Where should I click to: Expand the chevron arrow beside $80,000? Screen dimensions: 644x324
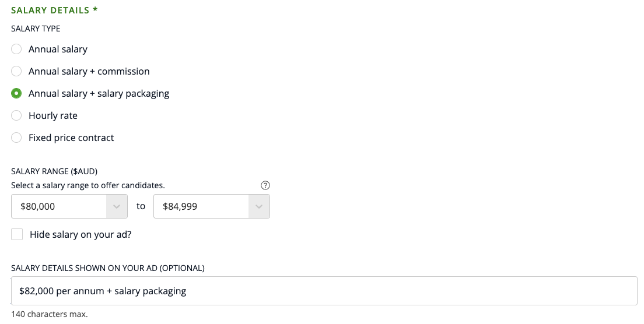(x=117, y=206)
